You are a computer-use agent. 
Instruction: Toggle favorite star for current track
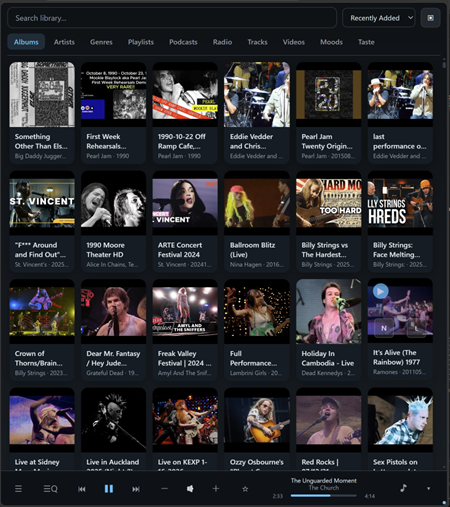pos(245,489)
